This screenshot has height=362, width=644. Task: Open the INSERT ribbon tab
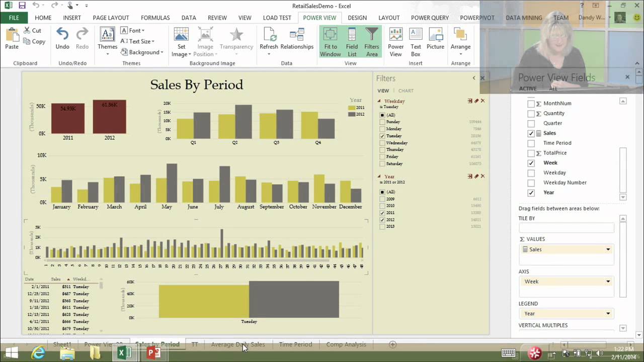[72, 18]
